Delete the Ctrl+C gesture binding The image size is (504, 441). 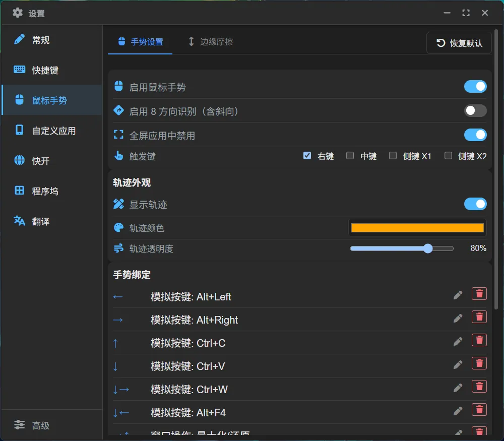tap(479, 340)
